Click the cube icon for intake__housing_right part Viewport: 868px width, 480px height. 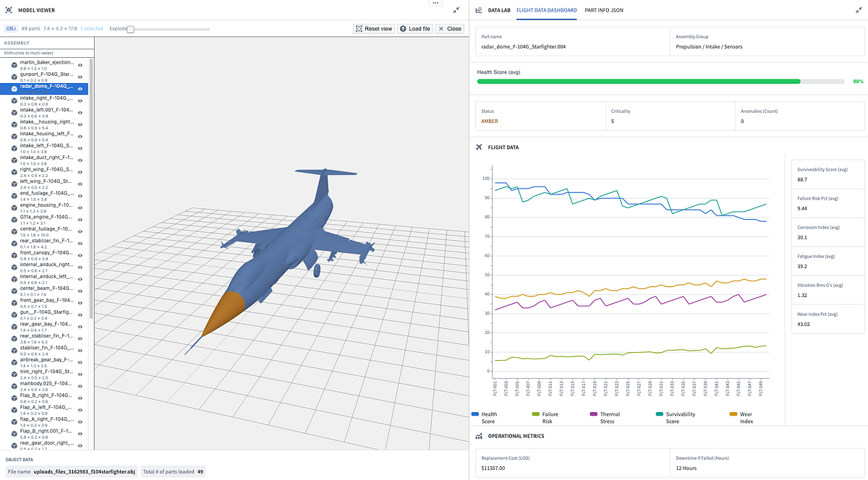[x=14, y=125]
